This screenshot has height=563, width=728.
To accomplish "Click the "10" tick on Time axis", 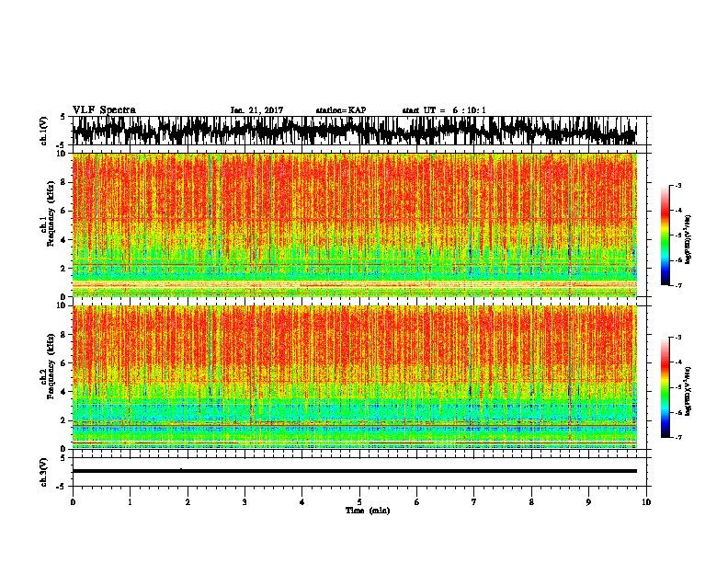I will (x=646, y=502).
